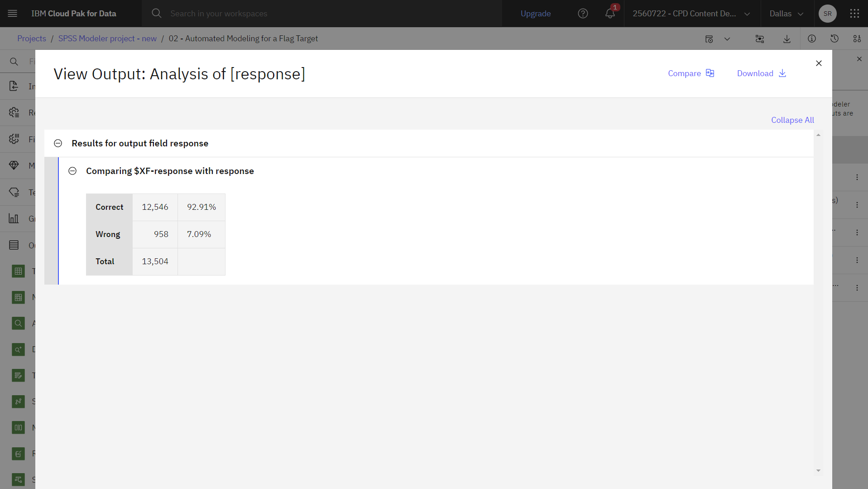This screenshot has width=868, height=489.
Task: Open SPSS Modeler project - new breadcrumb
Action: point(107,39)
